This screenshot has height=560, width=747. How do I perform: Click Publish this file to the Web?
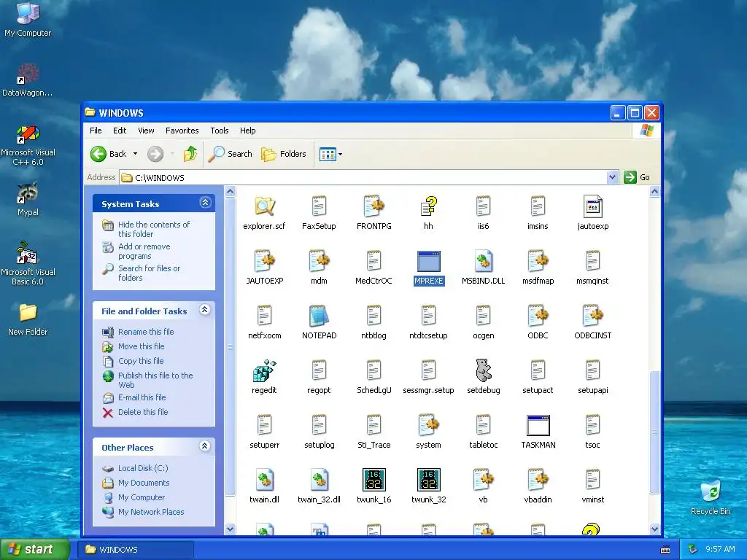pos(155,380)
